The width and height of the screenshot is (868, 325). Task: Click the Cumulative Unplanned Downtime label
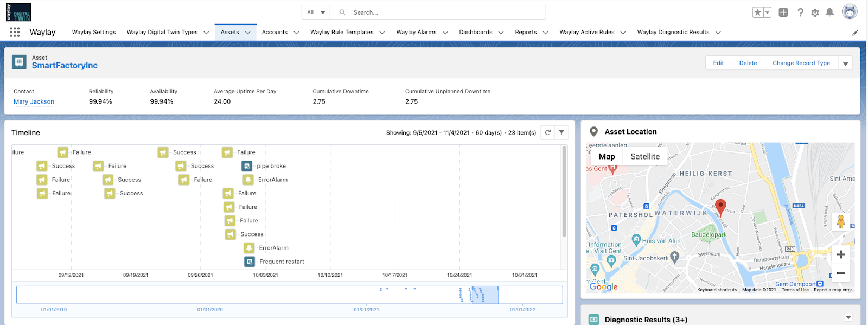[x=448, y=91]
